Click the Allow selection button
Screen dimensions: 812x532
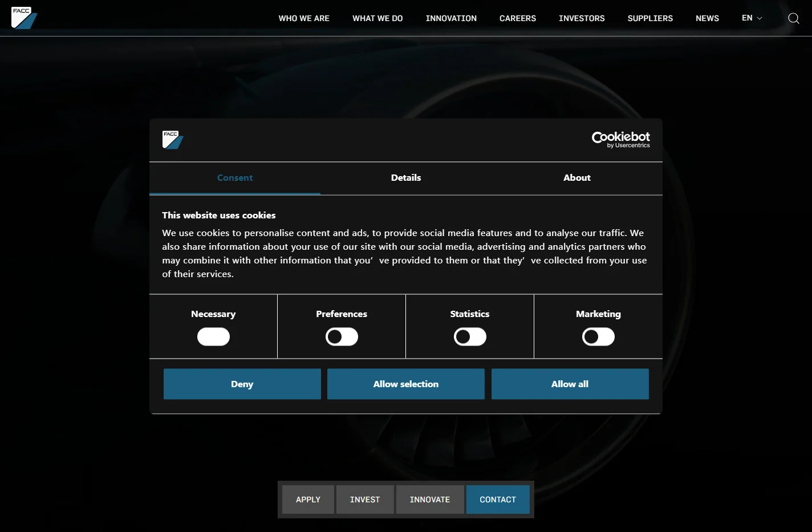[x=406, y=384]
